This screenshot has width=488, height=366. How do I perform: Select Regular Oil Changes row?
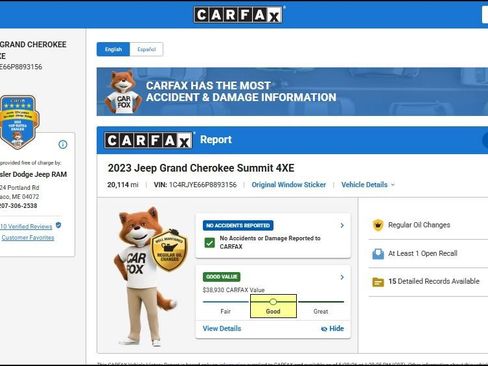pos(428,225)
